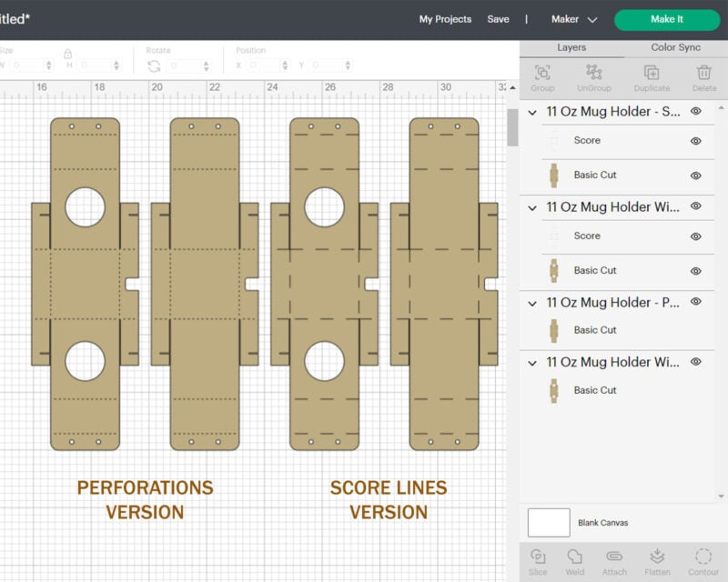Hide the last Basic Cut layer

696,390
